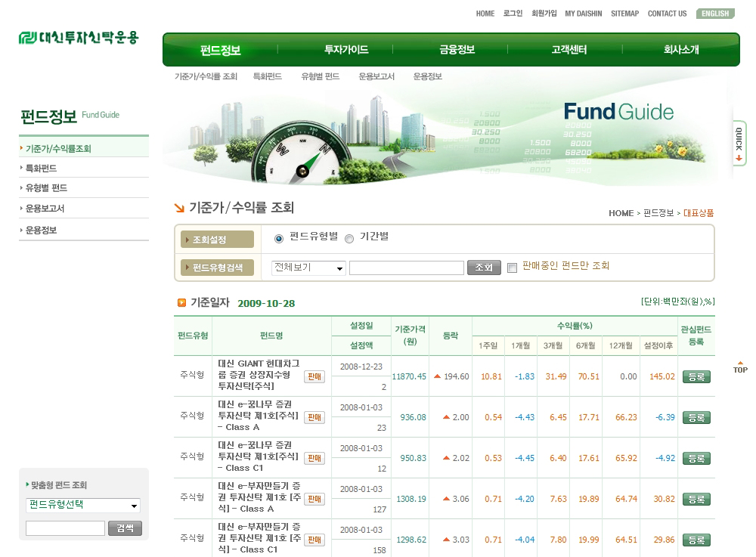Open the 고객센터 main menu
Viewport: 756px width, 557px height.
tap(569, 50)
